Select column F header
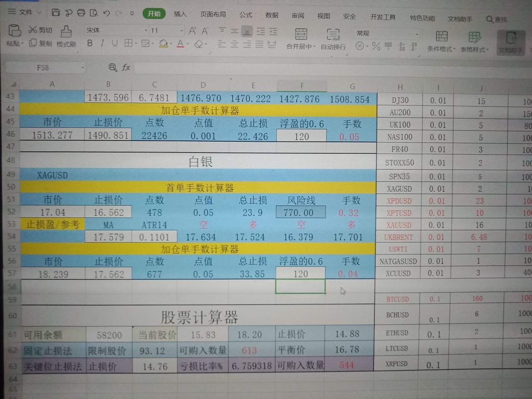Viewport: 532px width, 399px height. [x=302, y=86]
